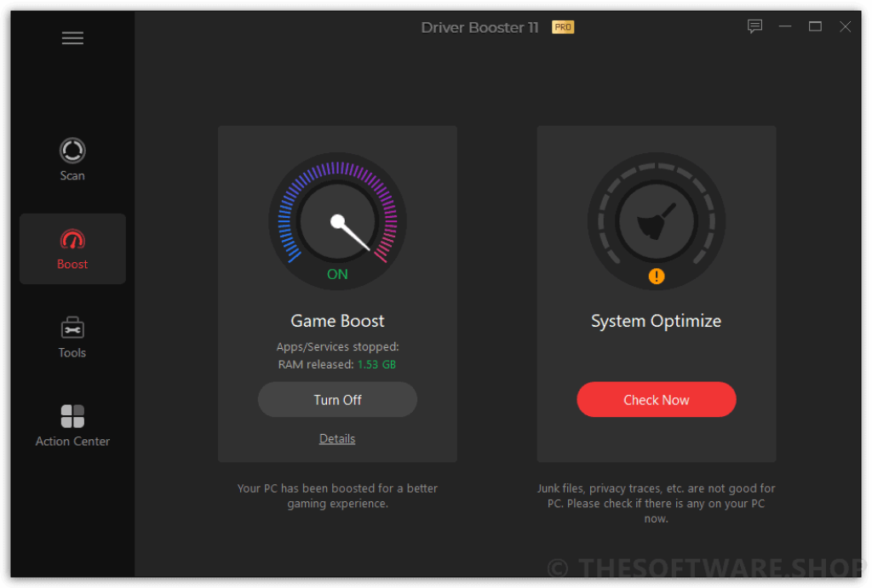Turn Off Game Boost
Viewport: 872px width, 588px height.
coord(337,400)
